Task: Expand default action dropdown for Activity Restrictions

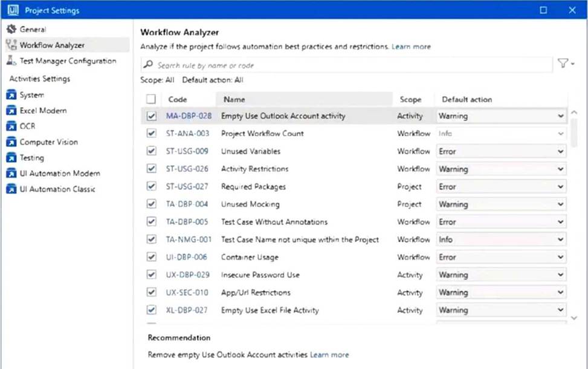Action: (x=501, y=169)
